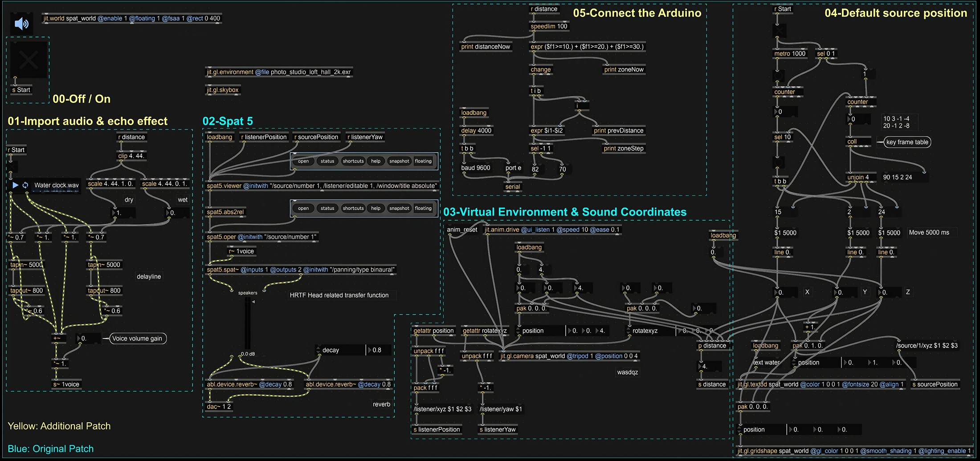The height and width of the screenshot is (461, 980).
Task: Click status in the panel above spat5.viewer
Action: click(x=327, y=161)
